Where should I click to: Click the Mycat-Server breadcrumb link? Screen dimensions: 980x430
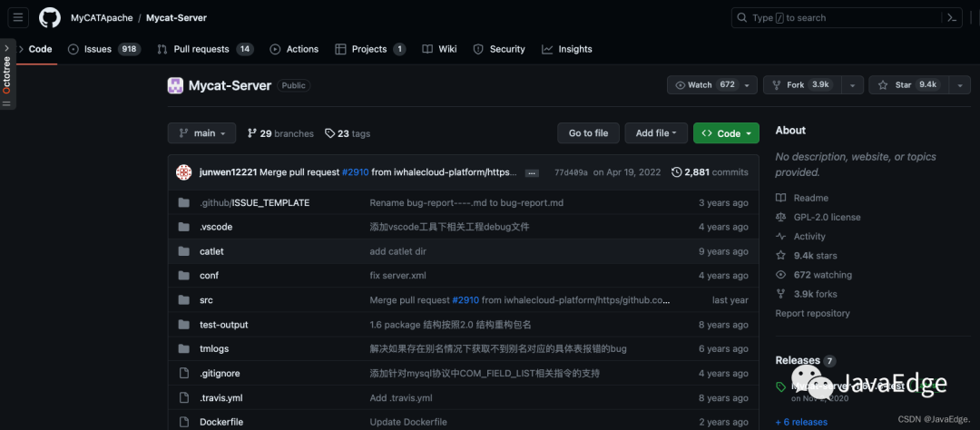coord(176,17)
